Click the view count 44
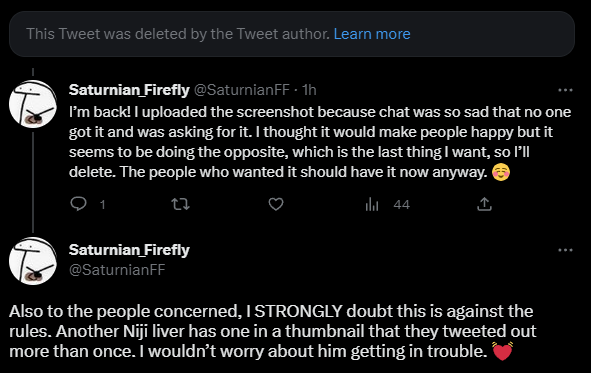The width and height of the screenshot is (591, 373). tap(401, 205)
